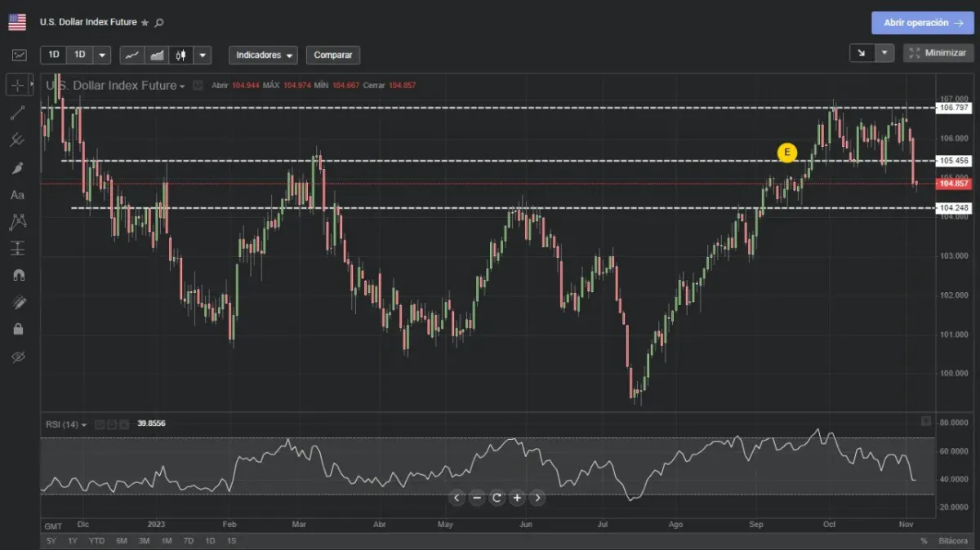The image size is (980, 550).
Task: Select the brush drawing tool
Action: point(18,167)
